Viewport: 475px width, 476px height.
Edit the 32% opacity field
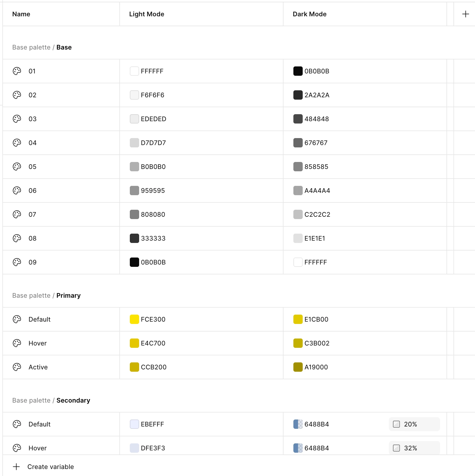coord(414,448)
